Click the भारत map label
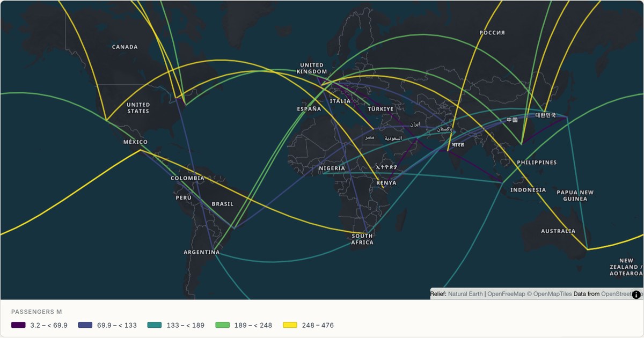The height and width of the screenshot is (338, 644). coord(457,145)
